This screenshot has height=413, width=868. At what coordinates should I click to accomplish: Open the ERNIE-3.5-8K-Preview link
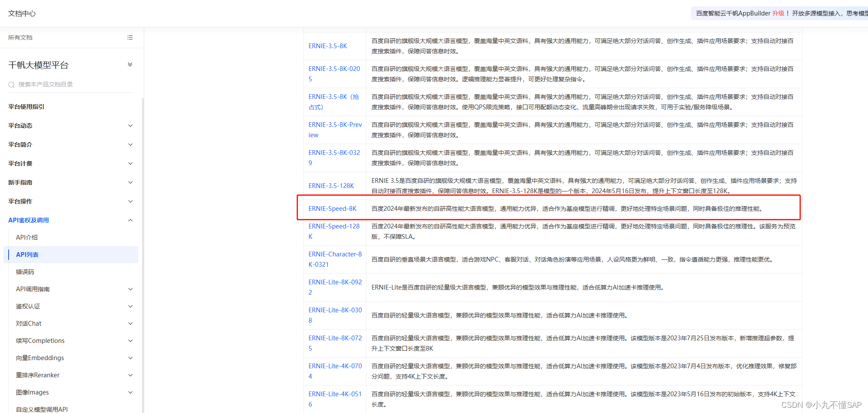click(x=335, y=130)
